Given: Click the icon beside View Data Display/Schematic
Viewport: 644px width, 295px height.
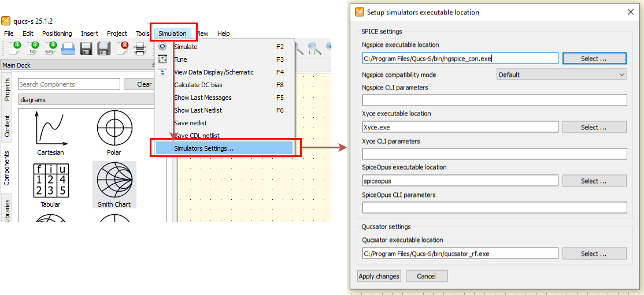Looking at the screenshot, I should pos(162,72).
